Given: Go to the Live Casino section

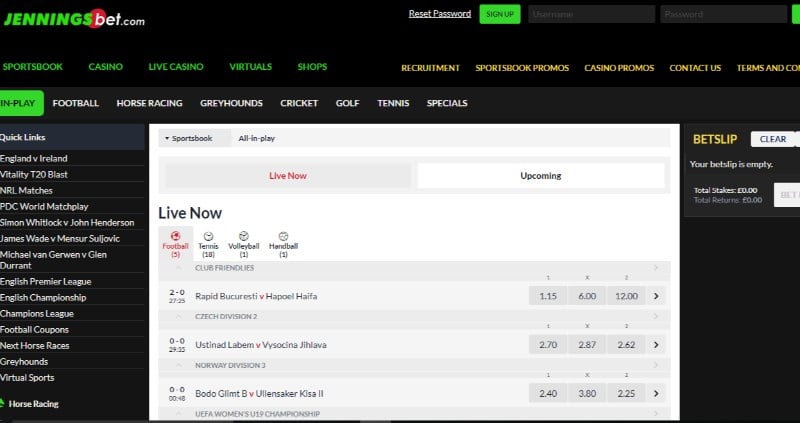Looking at the screenshot, I should 176,67.
